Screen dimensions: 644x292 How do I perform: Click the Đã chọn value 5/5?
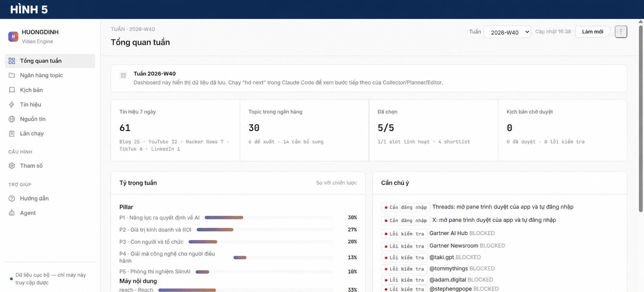[386, 128]
